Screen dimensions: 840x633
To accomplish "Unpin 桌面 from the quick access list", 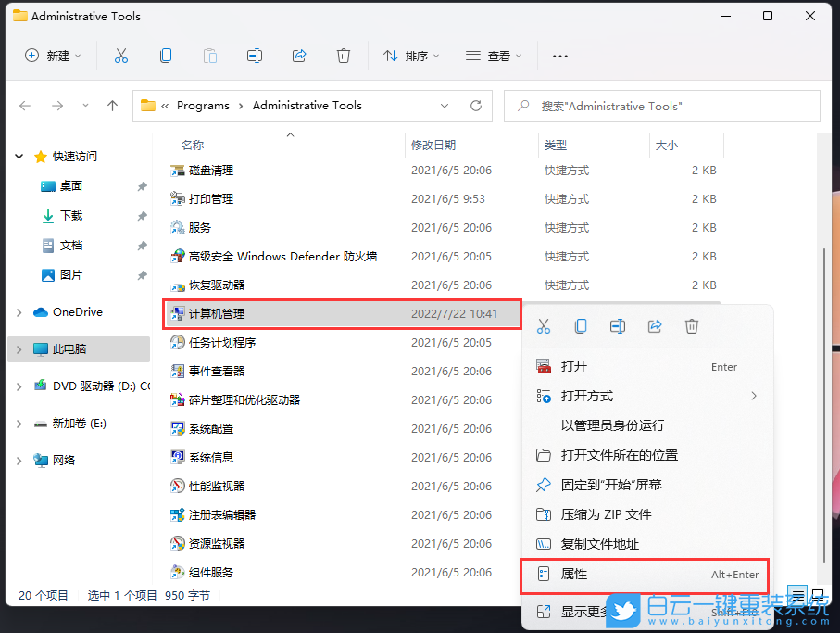I will 142,185.
